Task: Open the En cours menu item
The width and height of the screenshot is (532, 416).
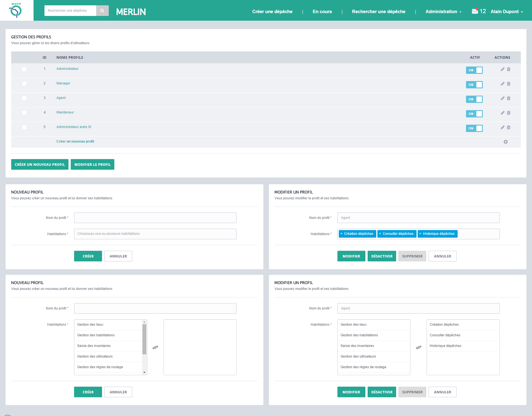Action: (x=322, y=11)
